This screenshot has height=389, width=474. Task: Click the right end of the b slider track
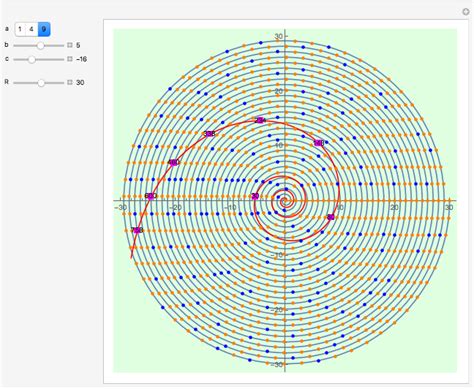pos(63,45)
